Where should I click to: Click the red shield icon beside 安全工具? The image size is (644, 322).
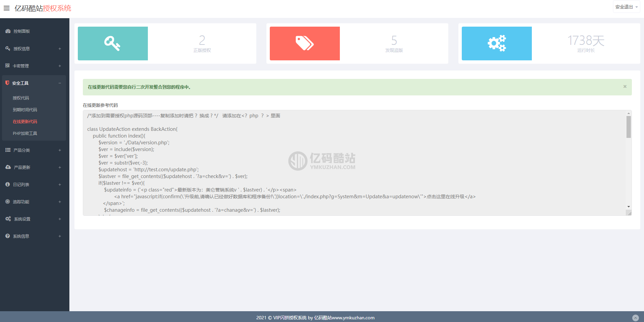click(7, 83)
